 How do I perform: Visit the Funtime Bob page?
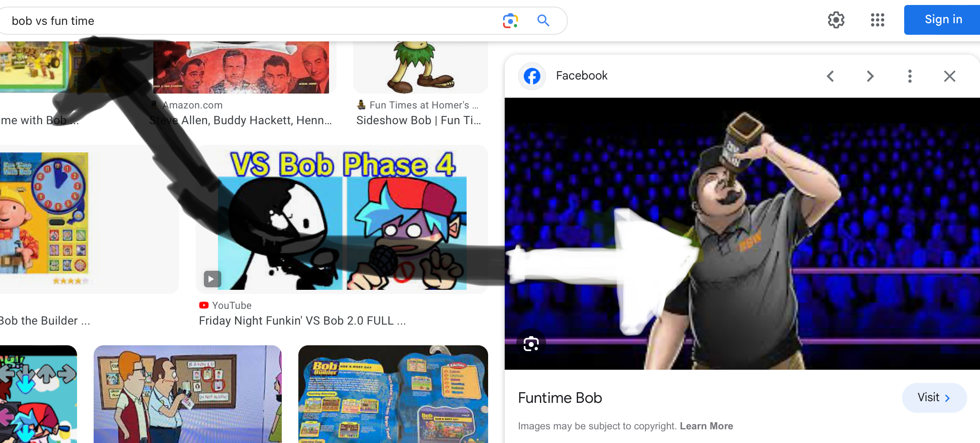click(x=934, y=398)
